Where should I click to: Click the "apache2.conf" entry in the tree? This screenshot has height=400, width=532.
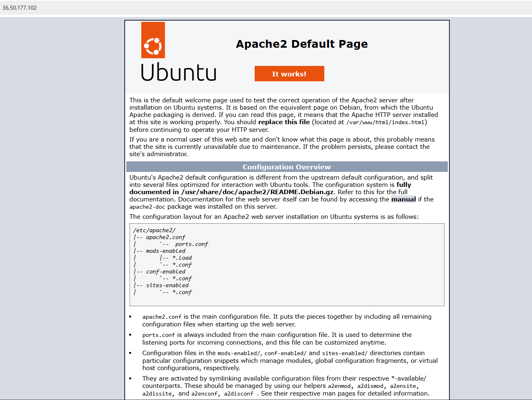[166, 237]
